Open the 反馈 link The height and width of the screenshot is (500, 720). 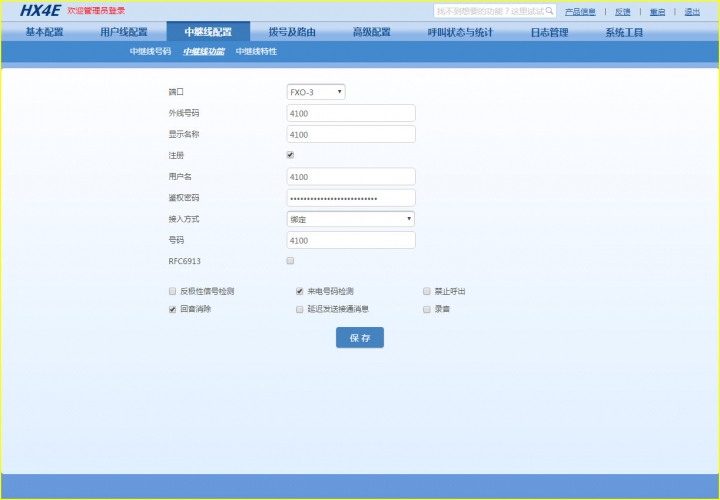click(x=623, y=11)
